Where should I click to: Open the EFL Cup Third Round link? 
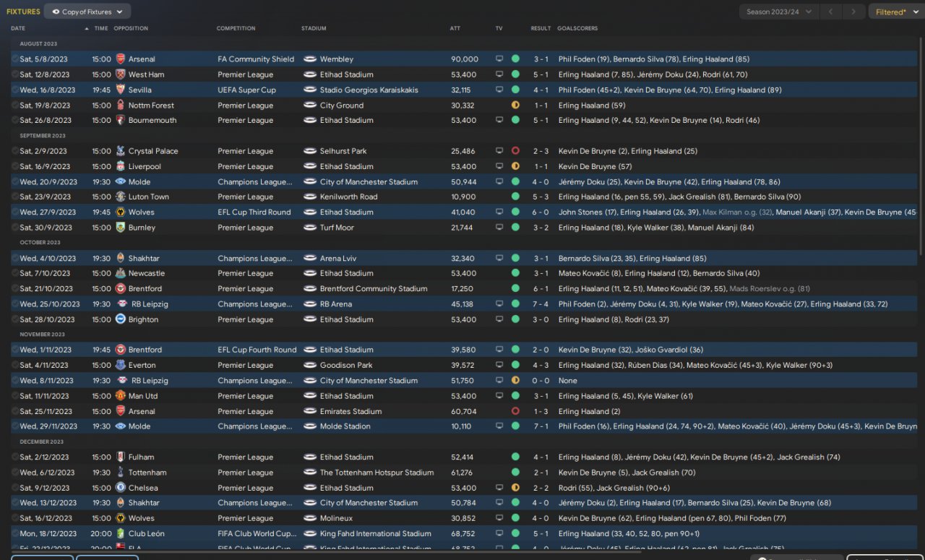[x=254, y=212]
